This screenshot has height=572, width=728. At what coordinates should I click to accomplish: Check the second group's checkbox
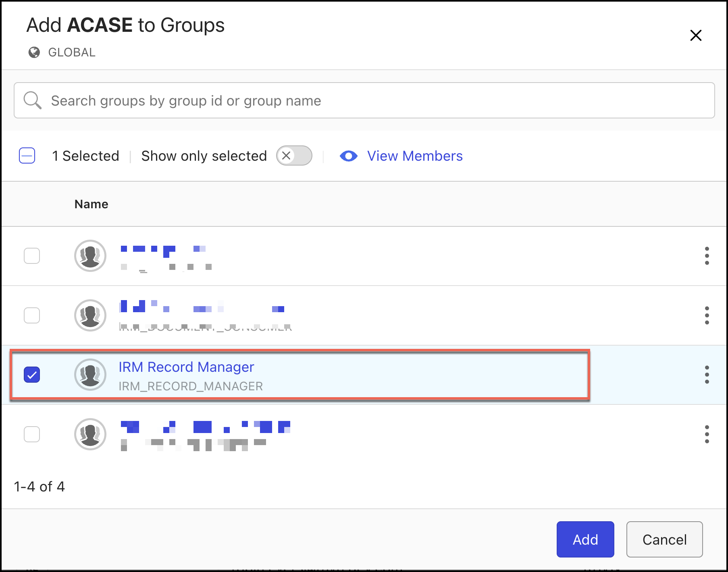click(x=32, y=315)
